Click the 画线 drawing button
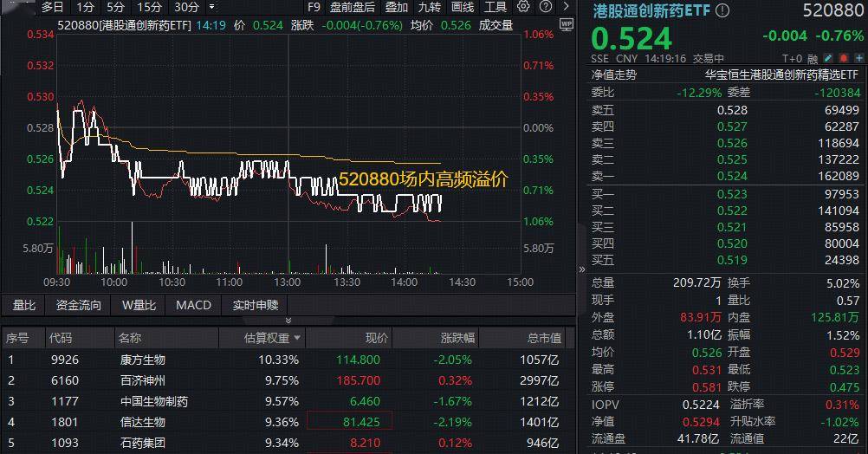This screenshot has width=868, height=454. click(x=463, y=7)
